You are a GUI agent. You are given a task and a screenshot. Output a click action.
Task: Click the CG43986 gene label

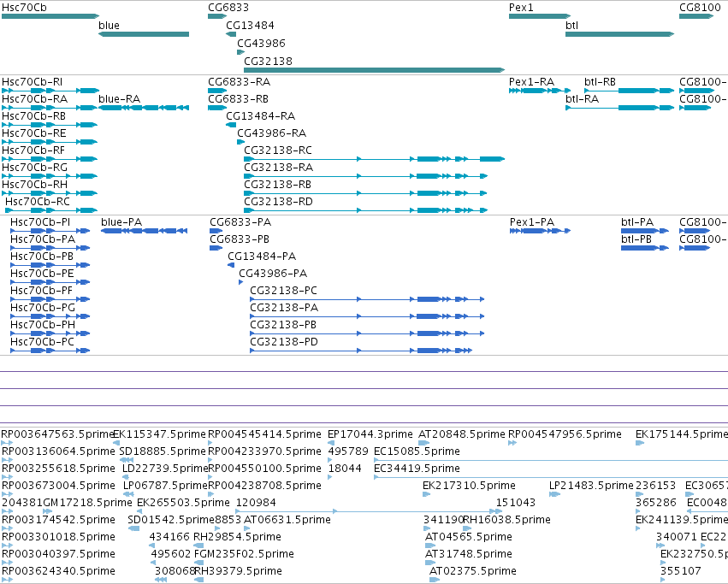point(262,43)
